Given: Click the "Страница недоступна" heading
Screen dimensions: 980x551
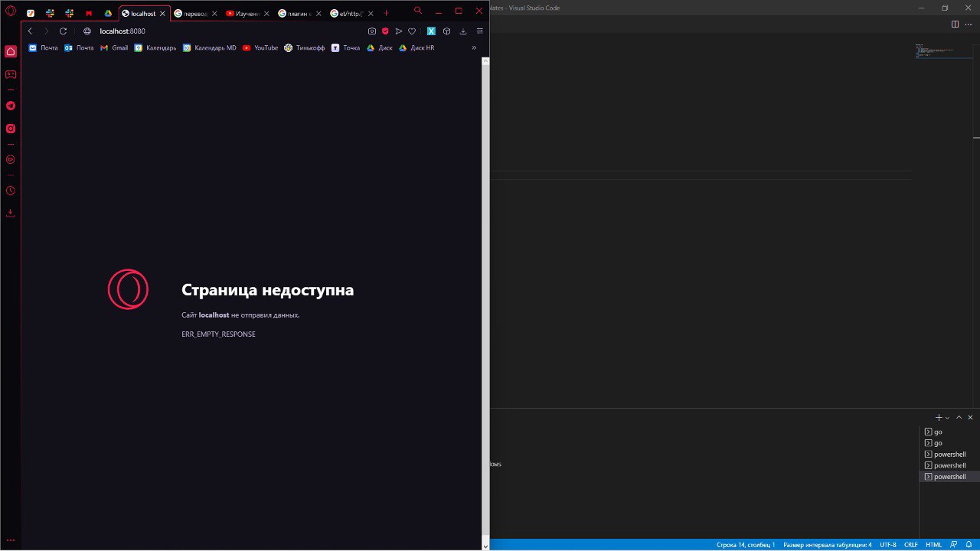Looking at the screenshot, I should click(267, 290).
